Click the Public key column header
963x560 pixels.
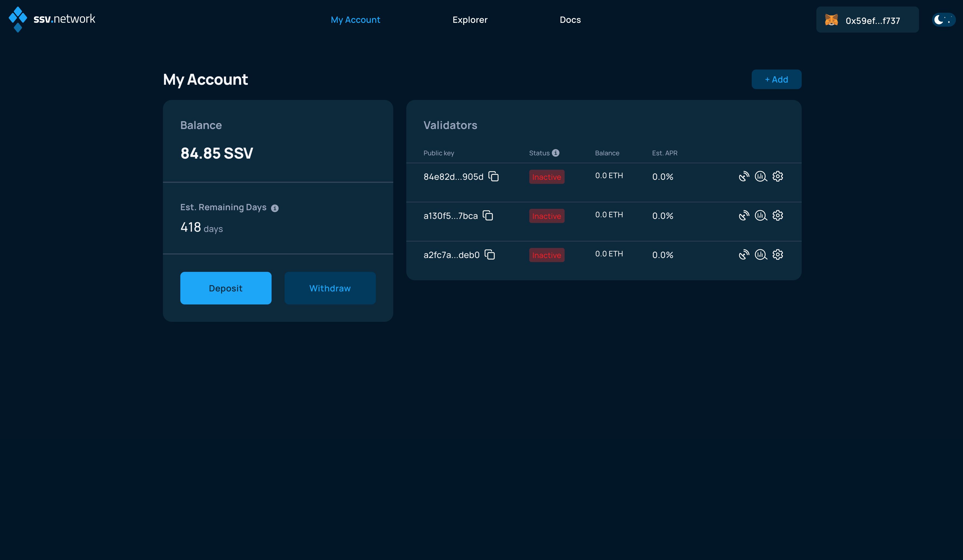(x=439, y=153)
